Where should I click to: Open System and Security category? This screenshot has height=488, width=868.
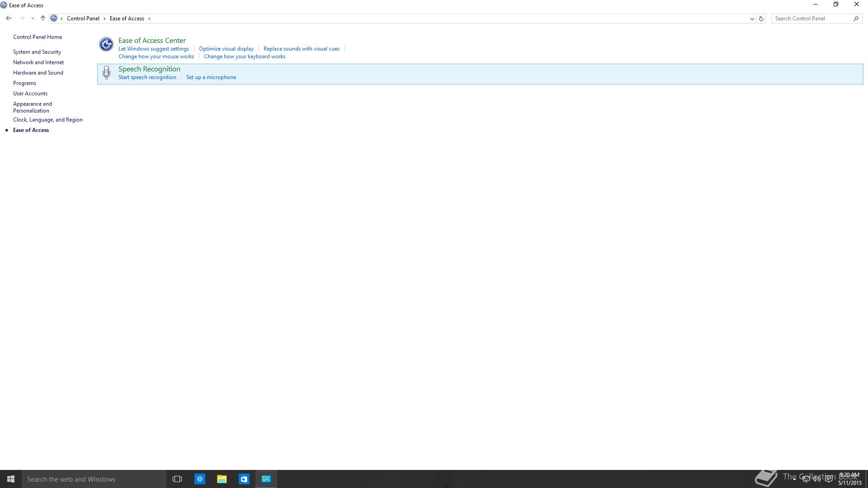(x=37, y=52)
